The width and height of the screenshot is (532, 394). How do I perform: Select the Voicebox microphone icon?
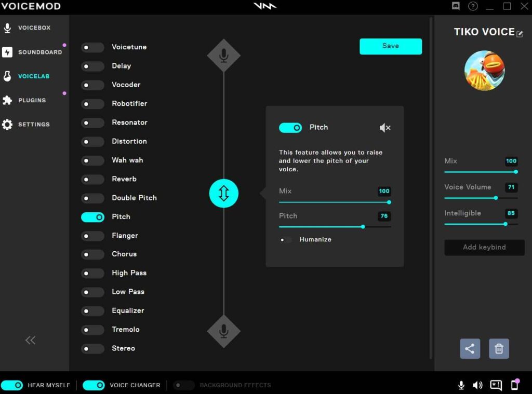[x=7, y=27]
